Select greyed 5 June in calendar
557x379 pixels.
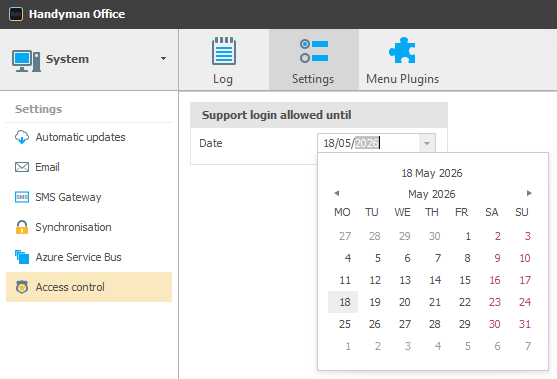click(x=467, y=346)
